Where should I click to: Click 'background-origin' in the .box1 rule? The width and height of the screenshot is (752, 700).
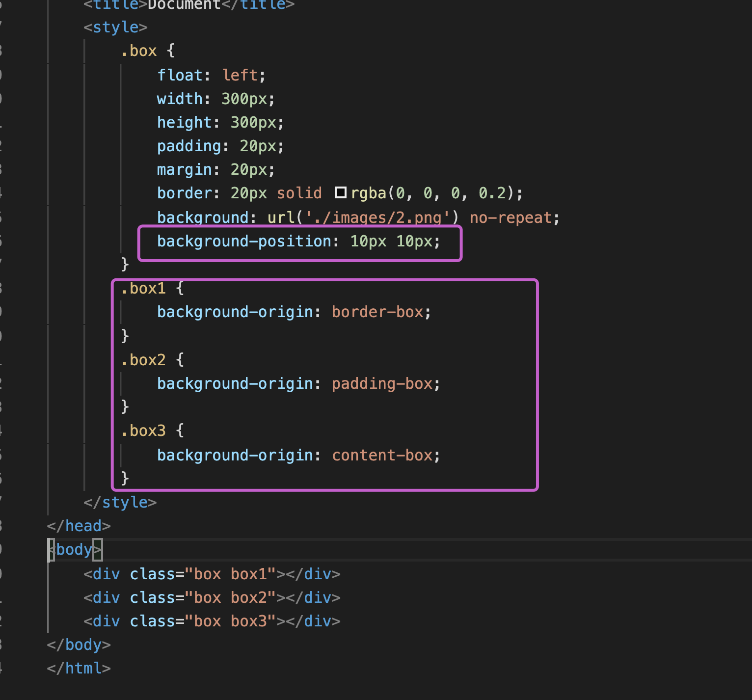click(x=235, y=312)
